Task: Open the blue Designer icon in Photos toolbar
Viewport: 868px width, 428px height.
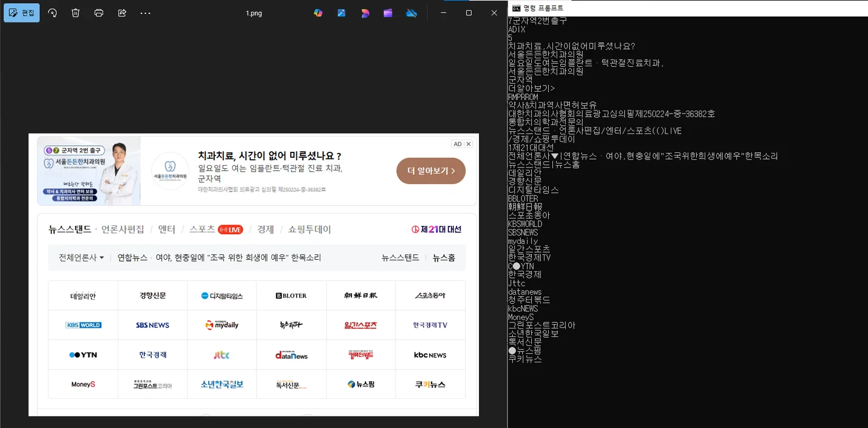Action: (342, 13)
